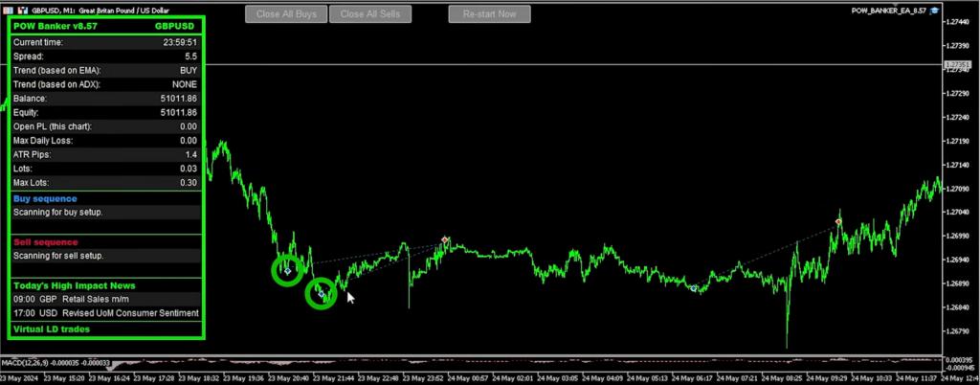Select the GBP Retail Sales m/m news row
Screen dimensions: 980x385
(x=105, y=299)
